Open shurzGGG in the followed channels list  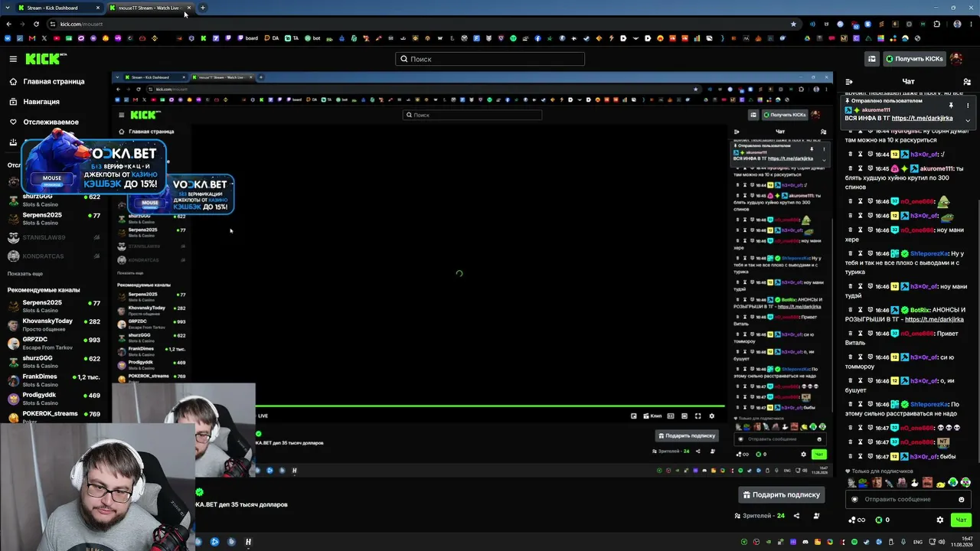(55, 200)
